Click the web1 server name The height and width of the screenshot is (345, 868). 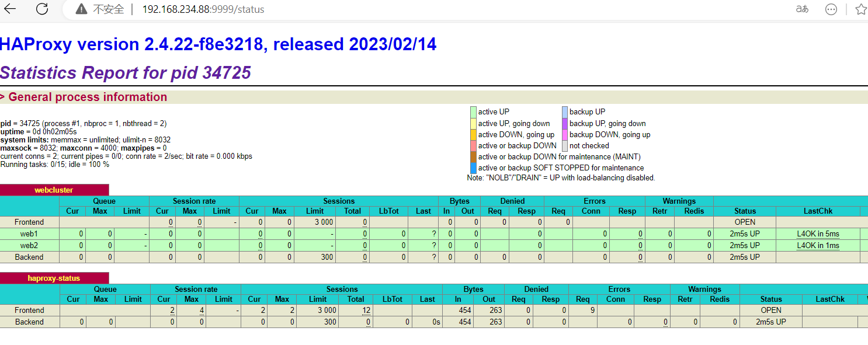(x=29, y=234)
